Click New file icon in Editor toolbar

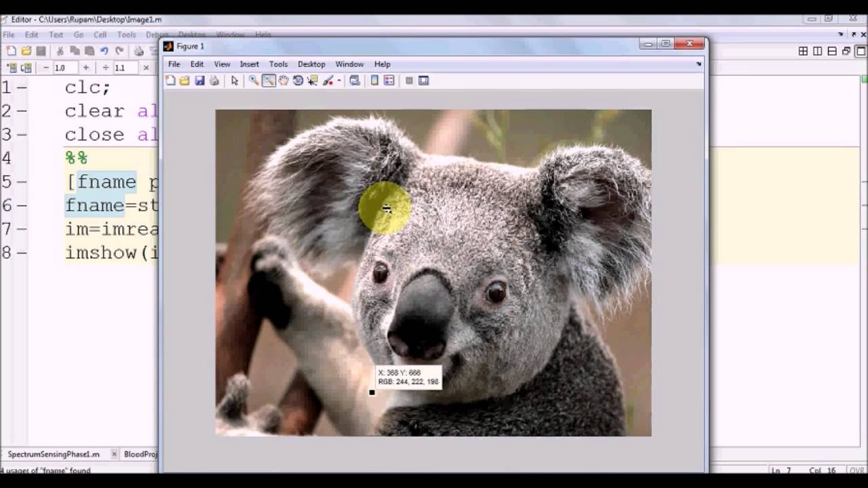(11, 51)
